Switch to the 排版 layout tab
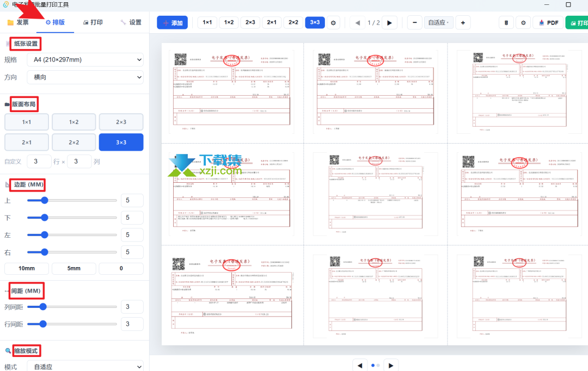The height and width of the screenshot is (371, 588). point(55,22)
